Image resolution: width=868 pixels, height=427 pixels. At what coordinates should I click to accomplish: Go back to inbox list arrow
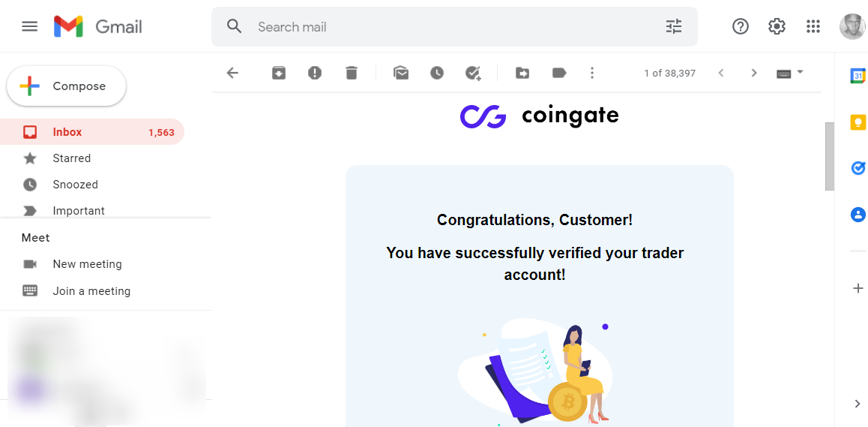tap(232, 73)
